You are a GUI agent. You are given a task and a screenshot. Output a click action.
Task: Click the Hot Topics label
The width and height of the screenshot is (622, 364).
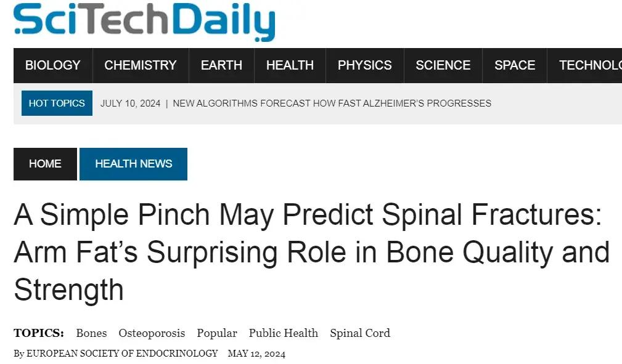57,103
